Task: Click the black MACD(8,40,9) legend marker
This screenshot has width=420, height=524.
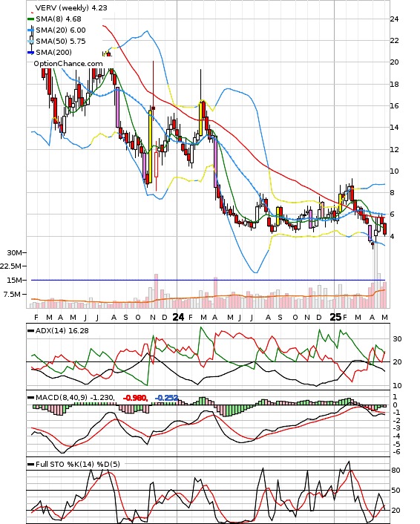Action: [x=30, y=398]
